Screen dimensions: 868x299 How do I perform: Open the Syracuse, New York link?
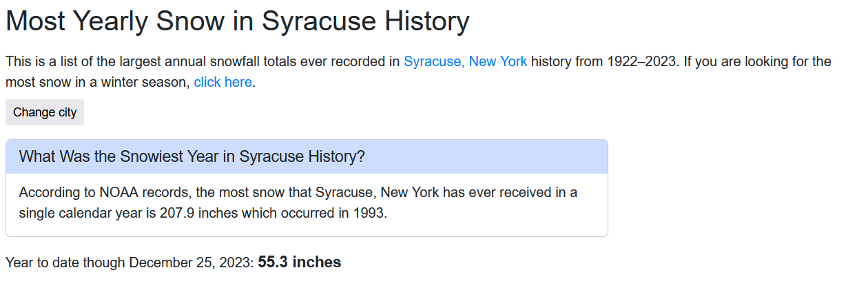(465, 61)
